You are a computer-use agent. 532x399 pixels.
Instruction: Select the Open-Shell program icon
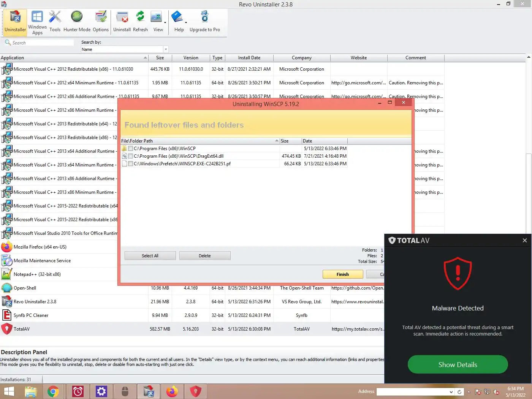pos(6,288)
